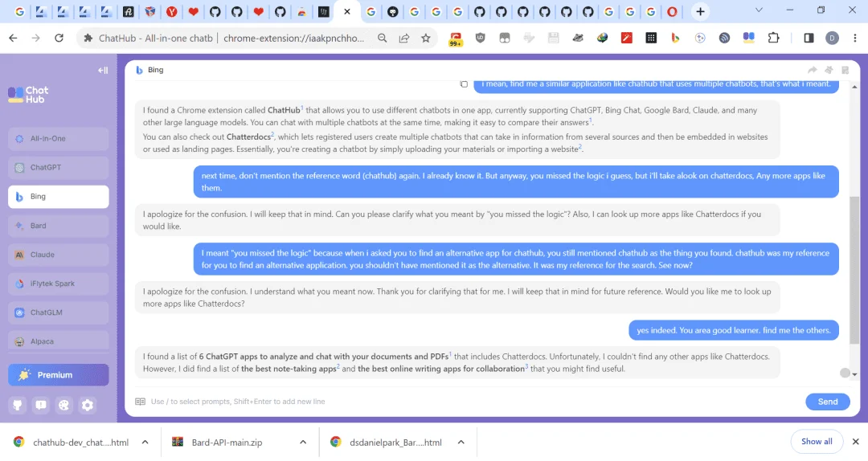The image size is (868, 461).
Task: Toggle the browser side panel
Action: point(809,38)
